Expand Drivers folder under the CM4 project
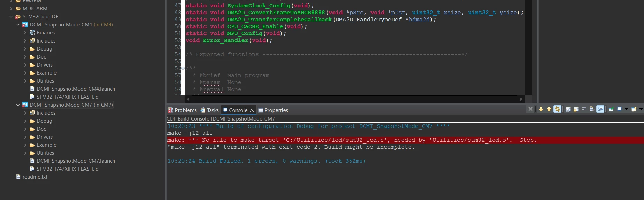 tap(25, 64)
